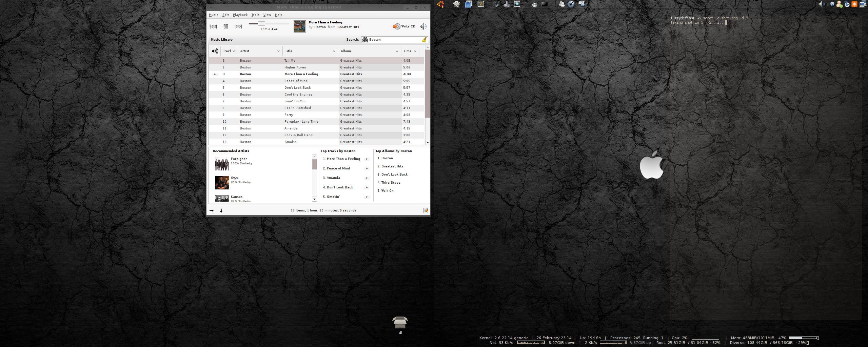Image resolution: width=868 pixels, height=347 pixels.
Task: Skip to the next track
Action: [238, 26]
